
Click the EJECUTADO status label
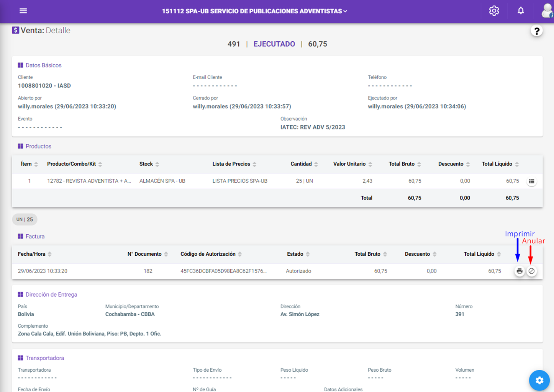click(274, 44)
